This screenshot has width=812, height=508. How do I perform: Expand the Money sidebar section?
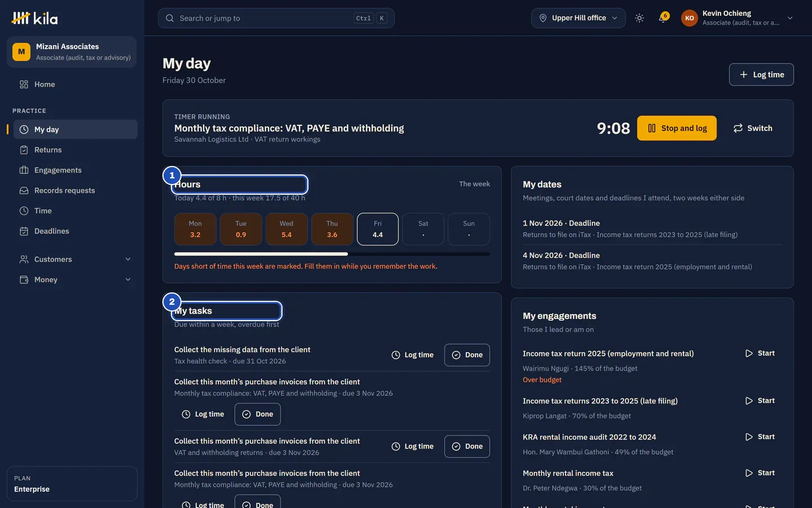pos(76,279)
